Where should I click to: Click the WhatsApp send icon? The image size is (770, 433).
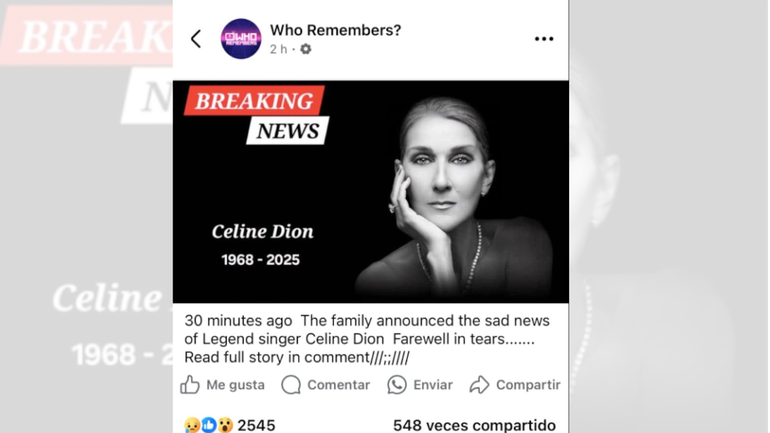point(397,385)
